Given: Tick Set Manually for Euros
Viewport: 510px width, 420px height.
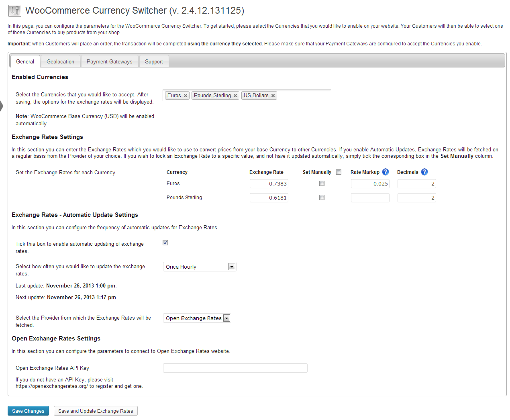Looking at the screenshot, I should (x=322, y=183).
